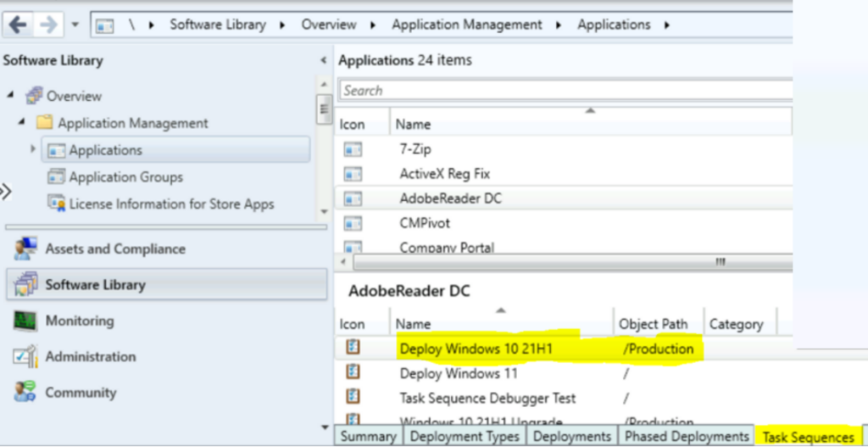Switch to the Deployments tab

tap(572, 436)
